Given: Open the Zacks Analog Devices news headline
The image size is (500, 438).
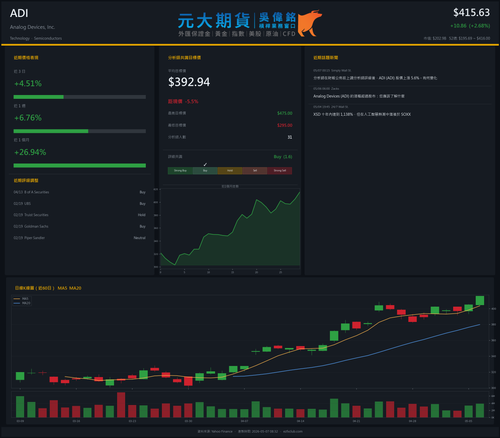Looking at the screenshot, I should coord(359,96).
